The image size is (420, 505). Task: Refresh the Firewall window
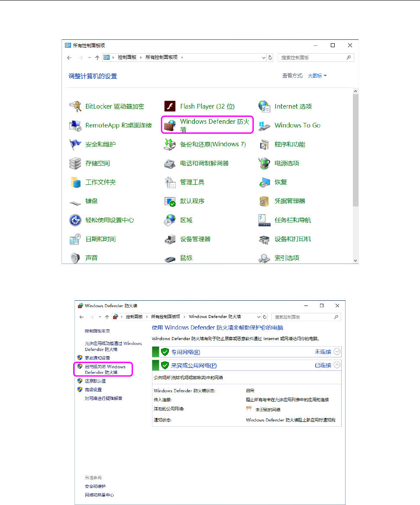click(x=265, y=317)
